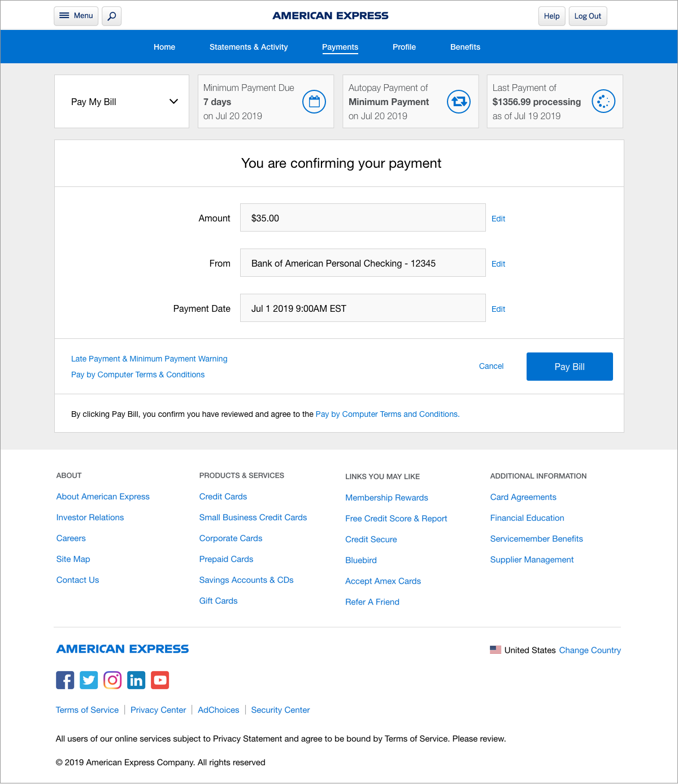The image size is (678, 784).
Task: Open AdChoices footer link
Action: click(x=219, y=710)
